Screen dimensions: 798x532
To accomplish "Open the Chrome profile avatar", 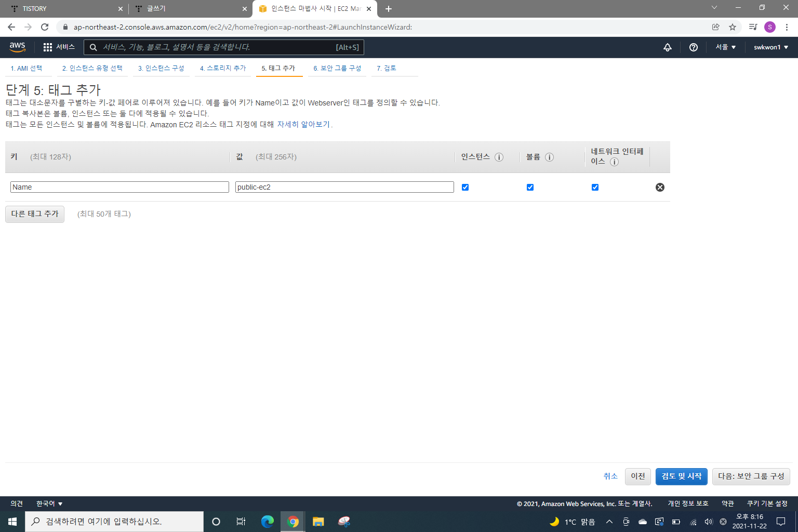I will coord(770,27).
